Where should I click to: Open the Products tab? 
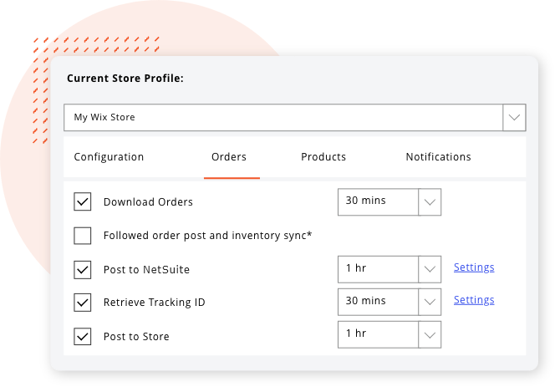[323, 157]
